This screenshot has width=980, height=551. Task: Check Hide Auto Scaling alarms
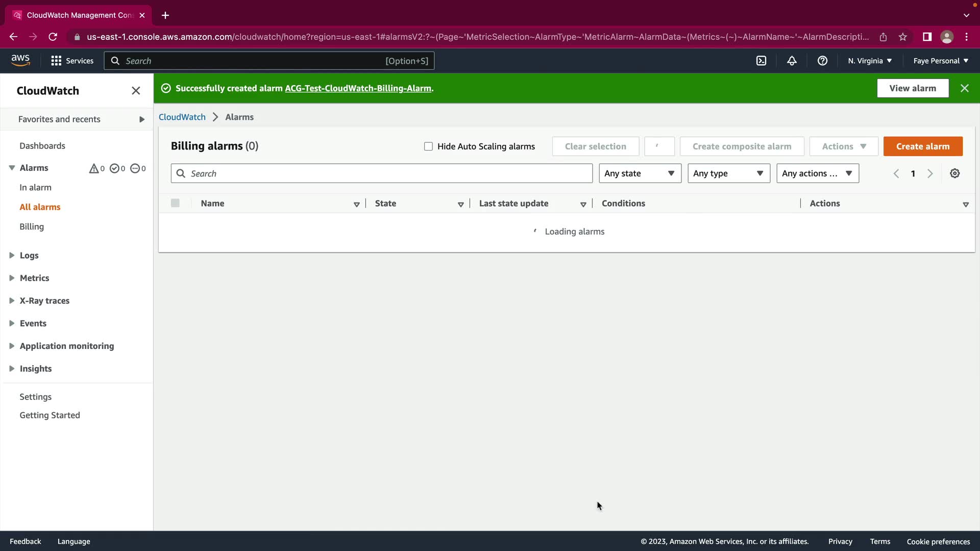428,146
